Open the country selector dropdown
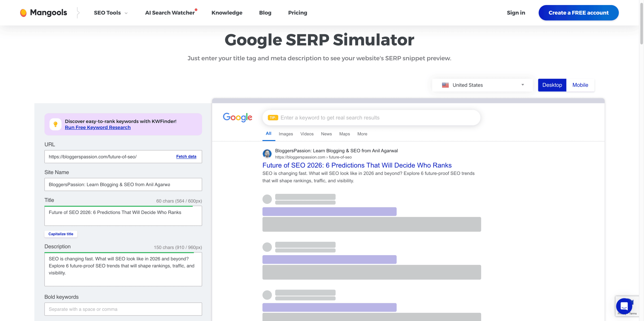This screenshot has height=321, width=644. click(x=522, y=85)
